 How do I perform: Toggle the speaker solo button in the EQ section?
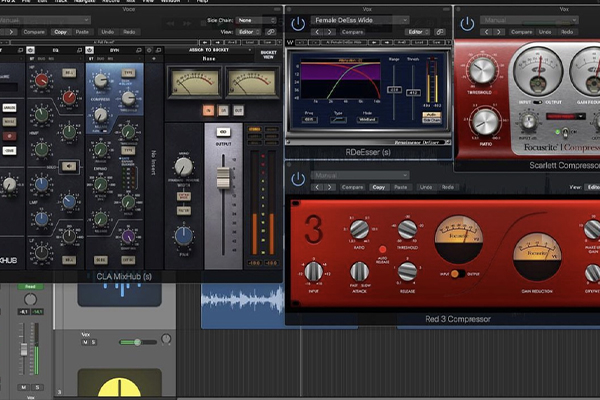click(69, 166)
